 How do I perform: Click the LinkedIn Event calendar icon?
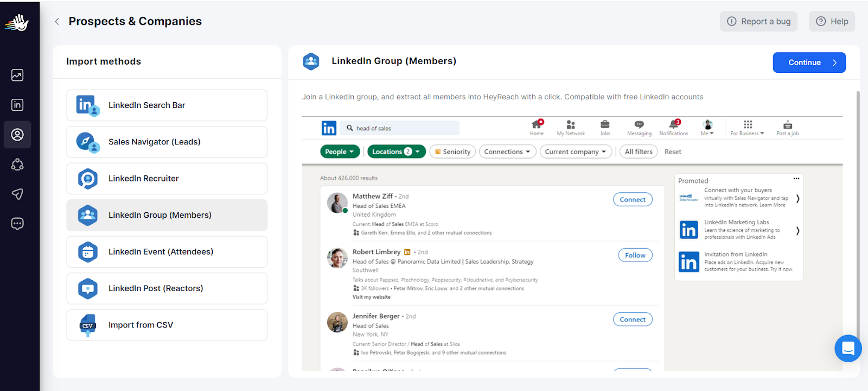87,252
